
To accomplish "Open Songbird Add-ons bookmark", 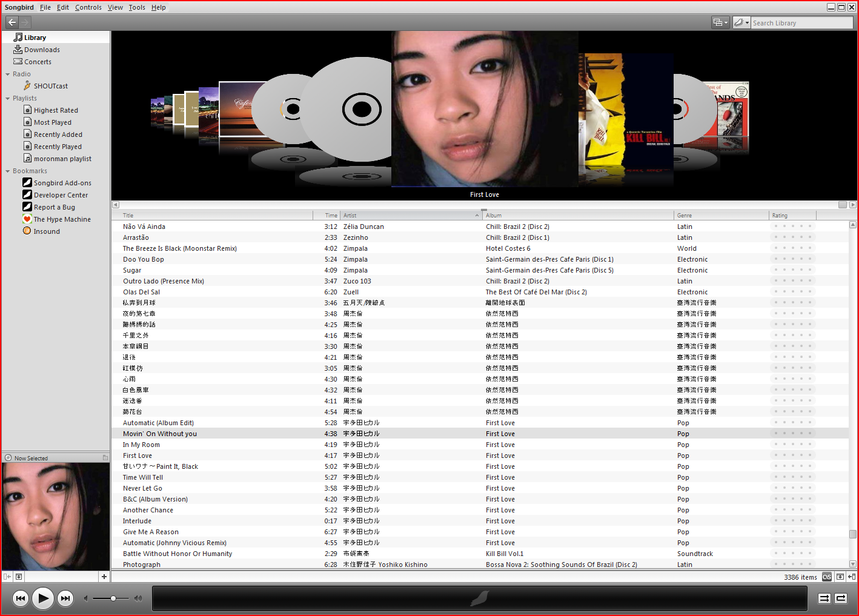I will point(62,183).
